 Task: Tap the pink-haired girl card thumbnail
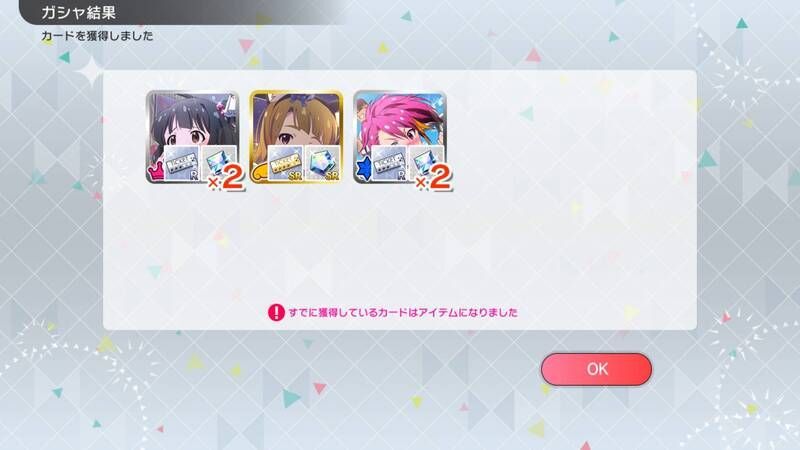click(x=400, y=137)
